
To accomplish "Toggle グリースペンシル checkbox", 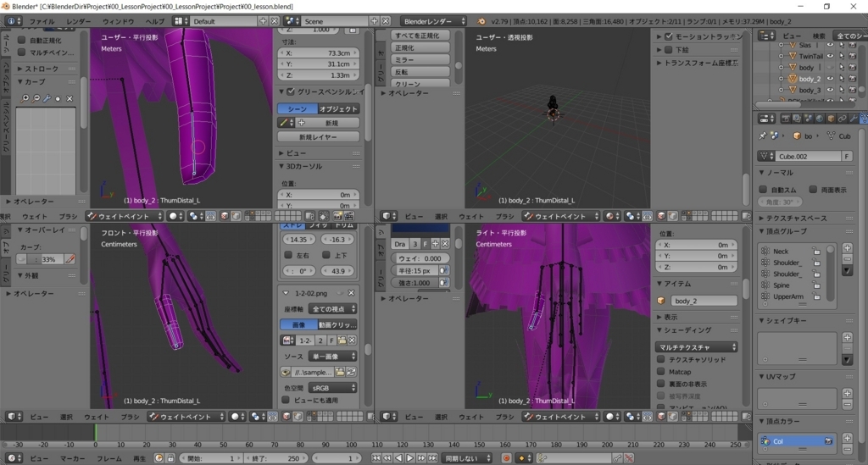I will point(291,91).
